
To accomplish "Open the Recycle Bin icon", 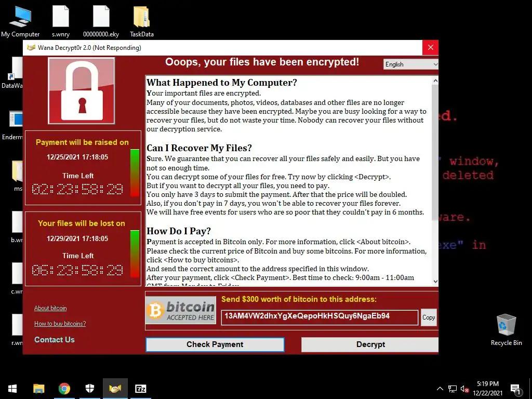I will pyautogui.click(x=506, y=330).
